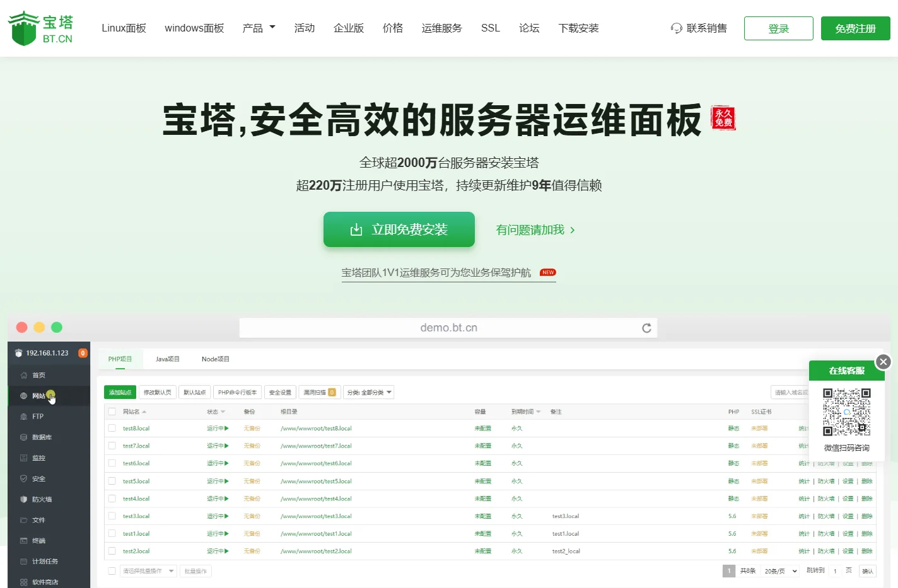Tick the select-all checkbox in table header

point(112,412)
